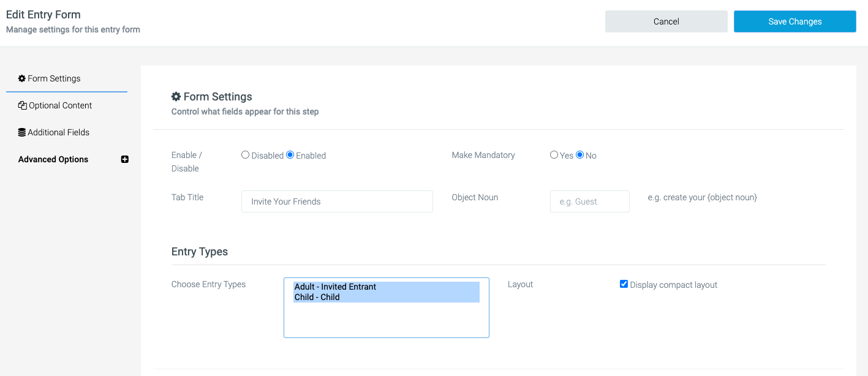Click the Optional Content copy icon
This screenshot has width=868, height=376.
(22, 105)
